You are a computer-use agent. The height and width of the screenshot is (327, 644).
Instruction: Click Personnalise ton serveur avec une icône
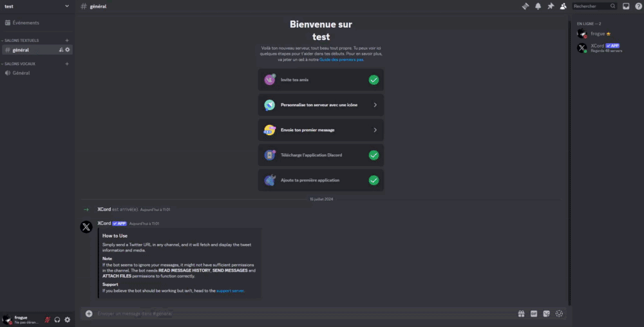[321, 105]
